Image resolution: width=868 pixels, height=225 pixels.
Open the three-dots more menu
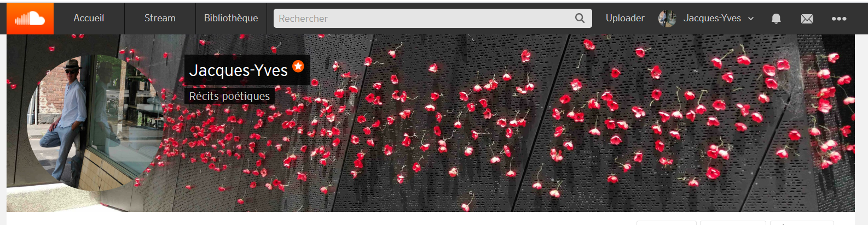coord(839,19)
